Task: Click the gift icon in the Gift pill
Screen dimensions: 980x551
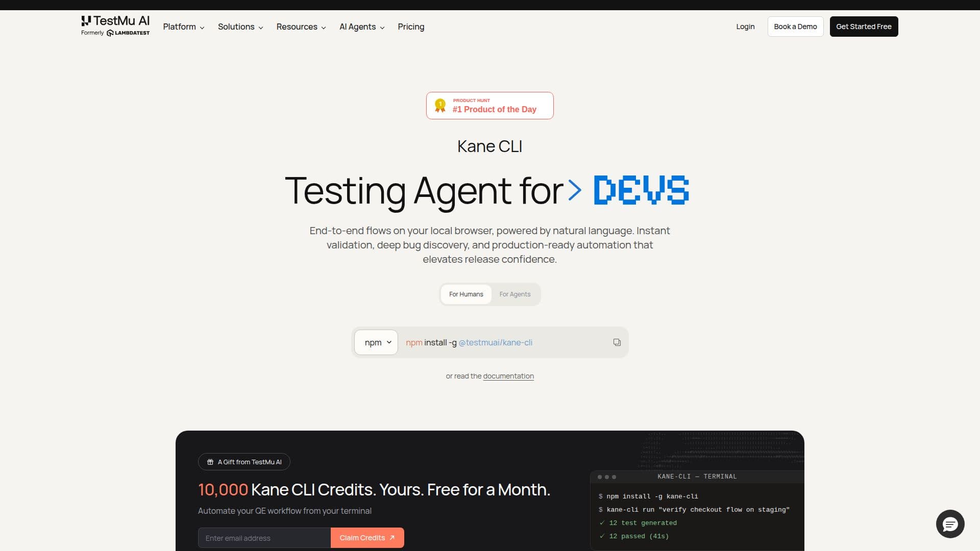Action: [210, 462]
